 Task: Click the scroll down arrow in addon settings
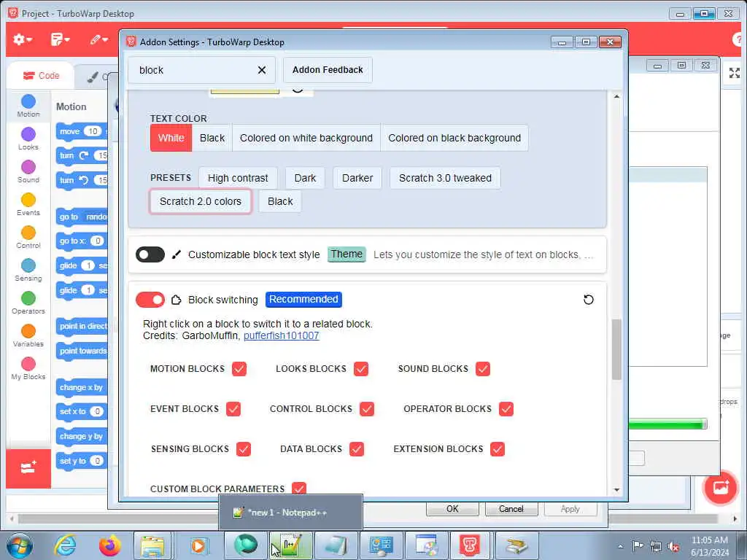tap(616, 490)
